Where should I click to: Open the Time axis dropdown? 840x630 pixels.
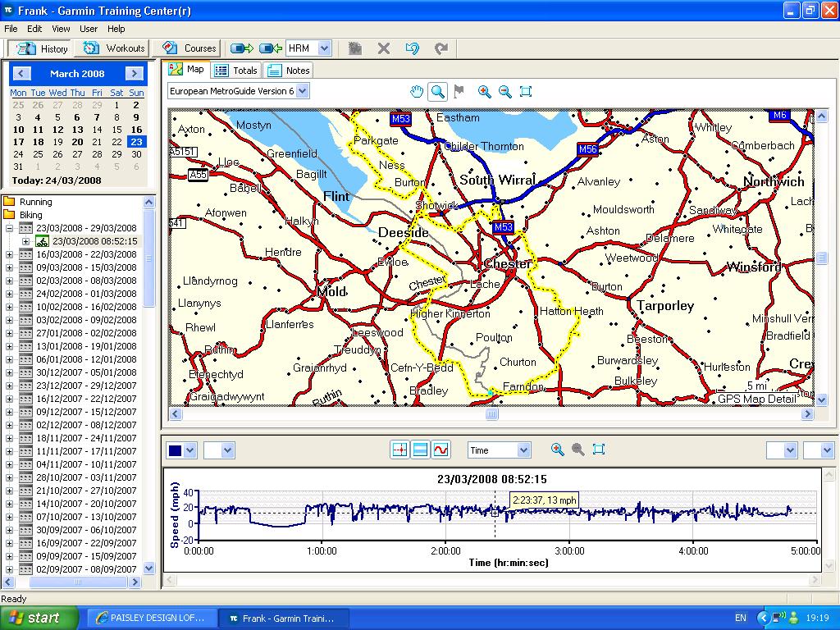(523, 450)
